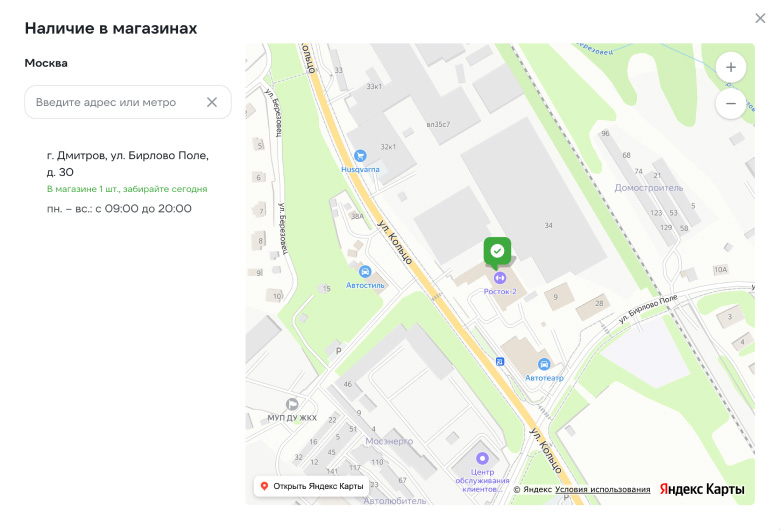Viewport: 780px width, 530px height.
Task: Open Яндекс Карты via Открыть button
Action: click(312, 486)
